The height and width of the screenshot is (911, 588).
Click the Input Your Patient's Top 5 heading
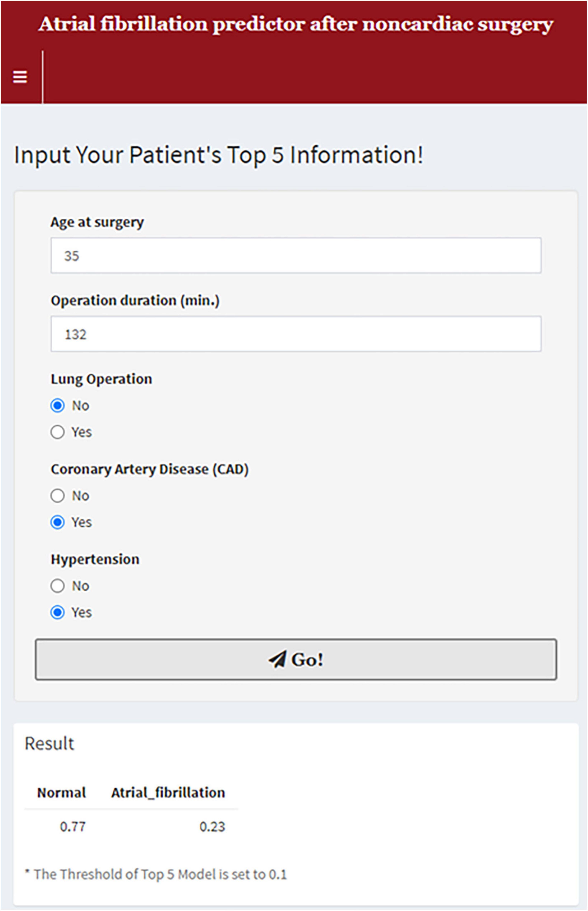[219, 155]
